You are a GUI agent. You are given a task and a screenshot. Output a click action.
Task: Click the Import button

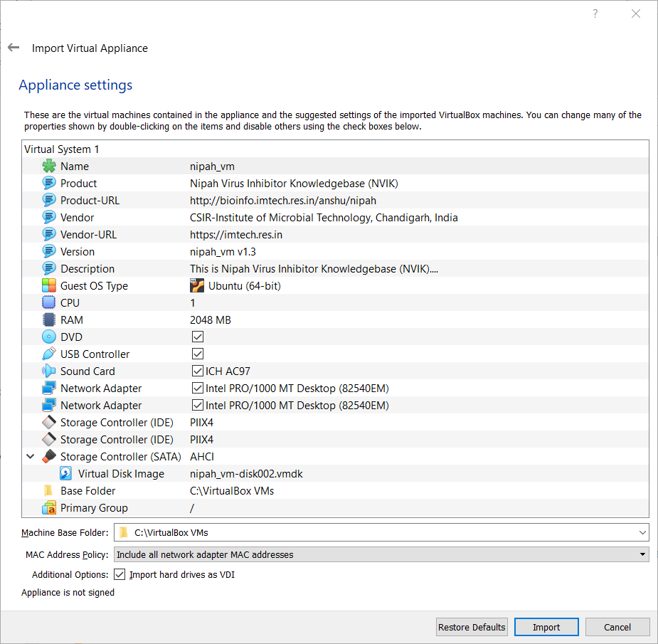[546, 627]
